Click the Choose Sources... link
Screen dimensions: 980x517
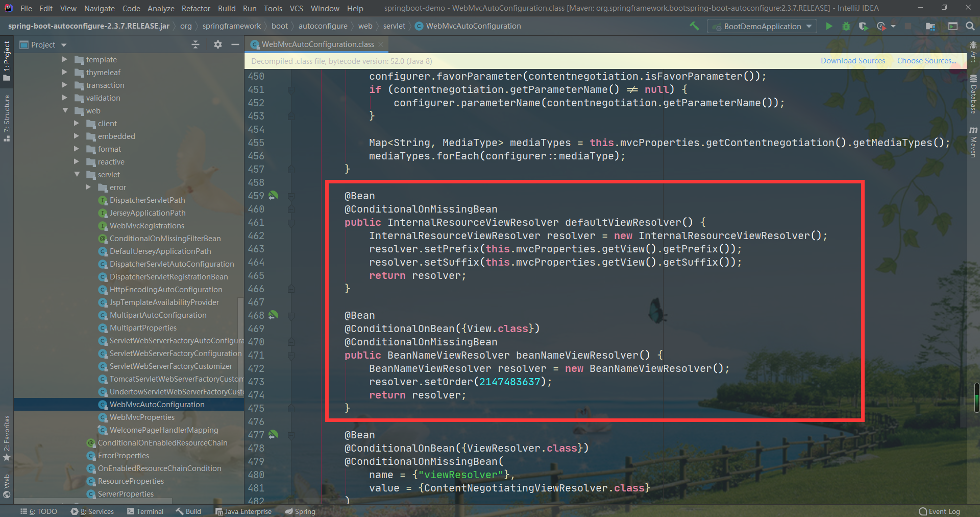click(927, 61)
